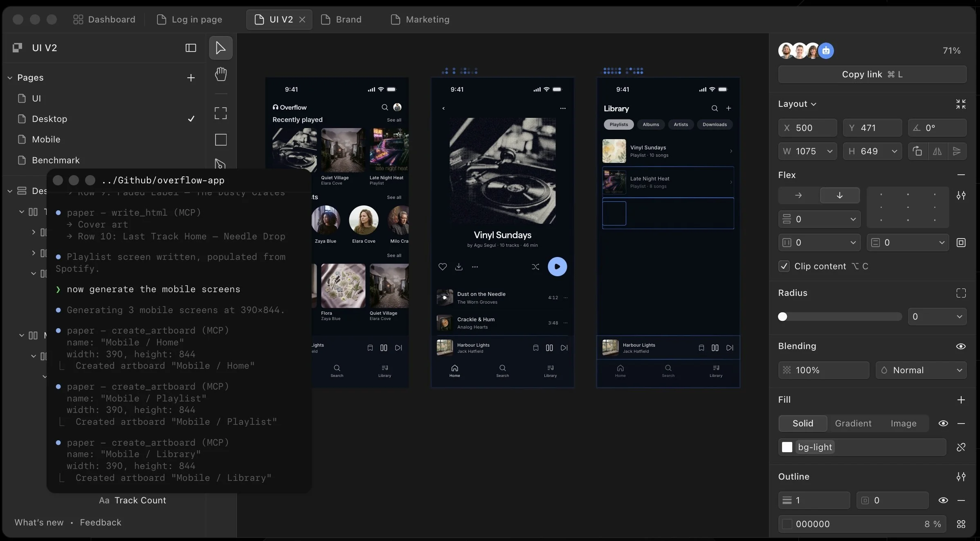
Task: Click individual corner radius icon
Action: [x=961, y=293]
